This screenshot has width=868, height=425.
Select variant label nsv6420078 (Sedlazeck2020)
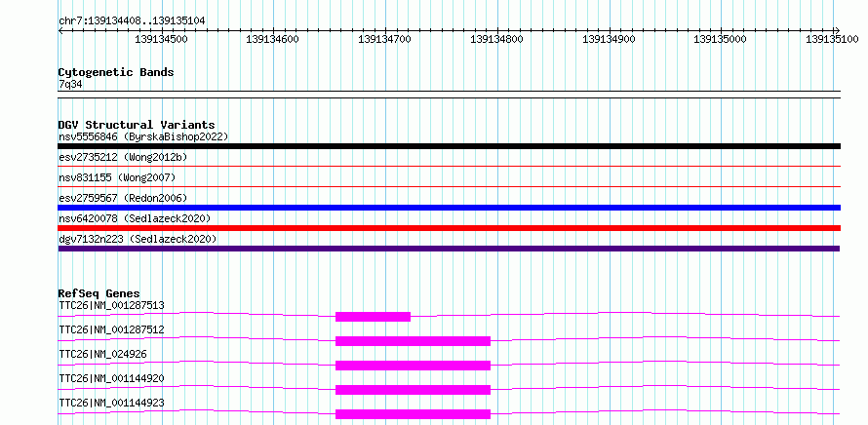(x=135, y=218)
